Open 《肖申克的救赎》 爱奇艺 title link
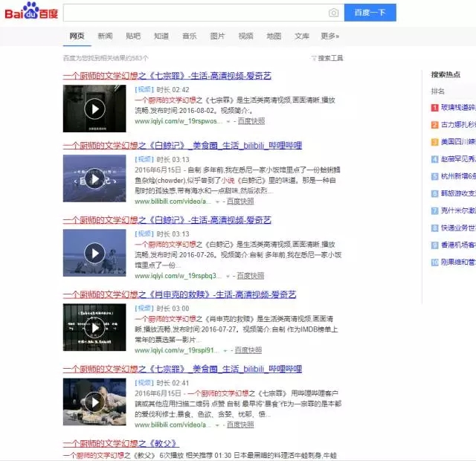476x461 pixels. click(x=180, y=294)
